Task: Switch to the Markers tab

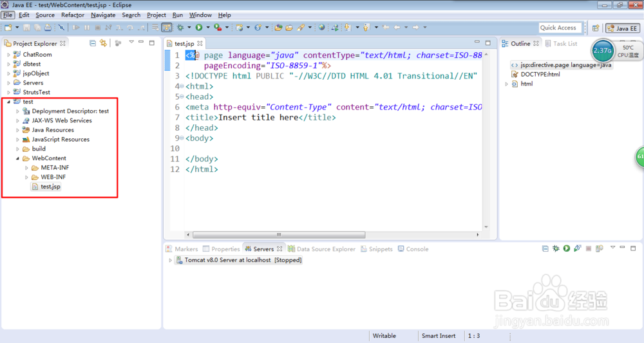Action: coord(182,249)
